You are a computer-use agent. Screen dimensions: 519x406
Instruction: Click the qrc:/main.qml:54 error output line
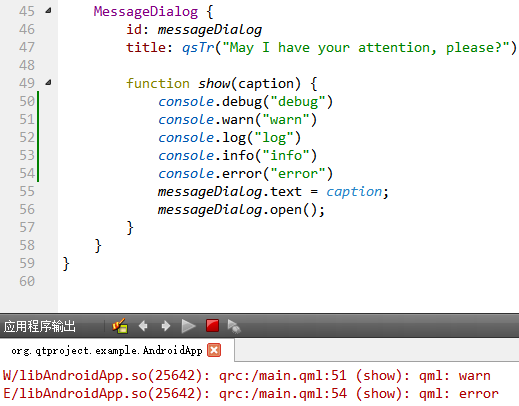pos(251,394)
